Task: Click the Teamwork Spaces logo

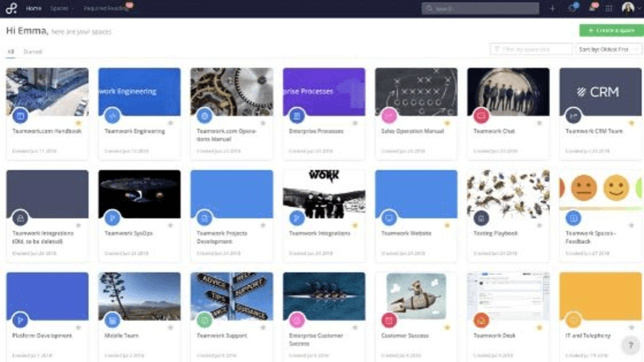Action: point(11,8)
